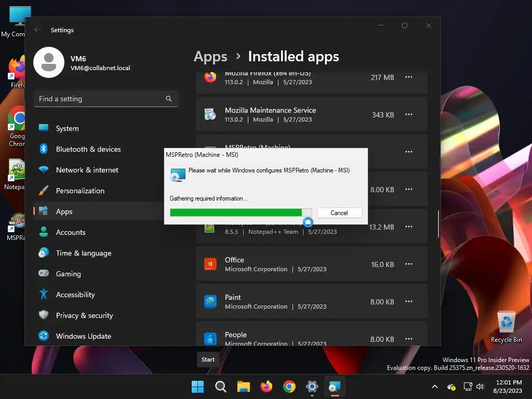
Task: Click the Gaming controller icon
Action: tap(44, 273)
